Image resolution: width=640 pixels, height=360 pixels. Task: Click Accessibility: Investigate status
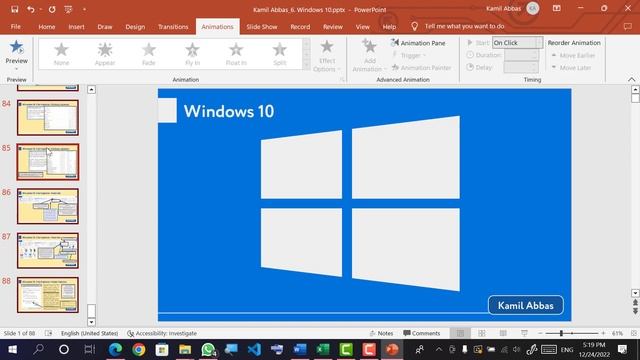[x=162, y=333]
